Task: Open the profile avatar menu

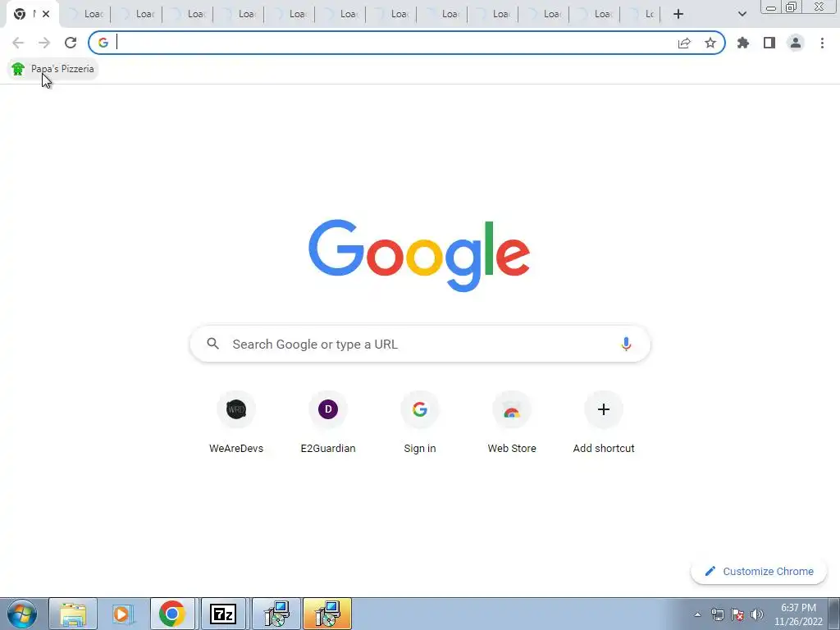Action: tap(796, 43)
